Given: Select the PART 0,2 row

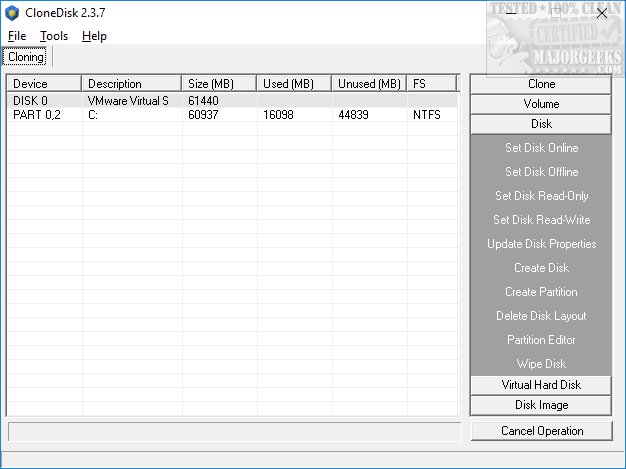Looking at the screenshot, I should coord(232,115).
